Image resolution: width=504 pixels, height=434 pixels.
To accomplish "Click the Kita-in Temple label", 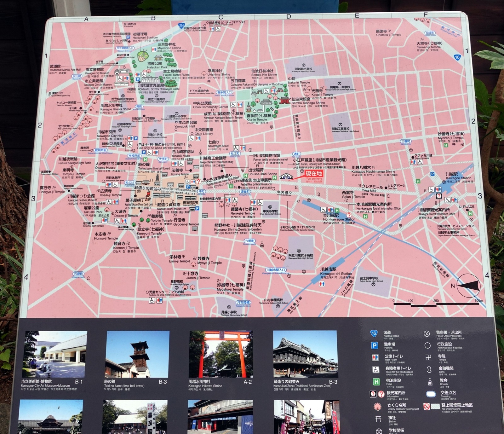I will [x=257, y=120].
